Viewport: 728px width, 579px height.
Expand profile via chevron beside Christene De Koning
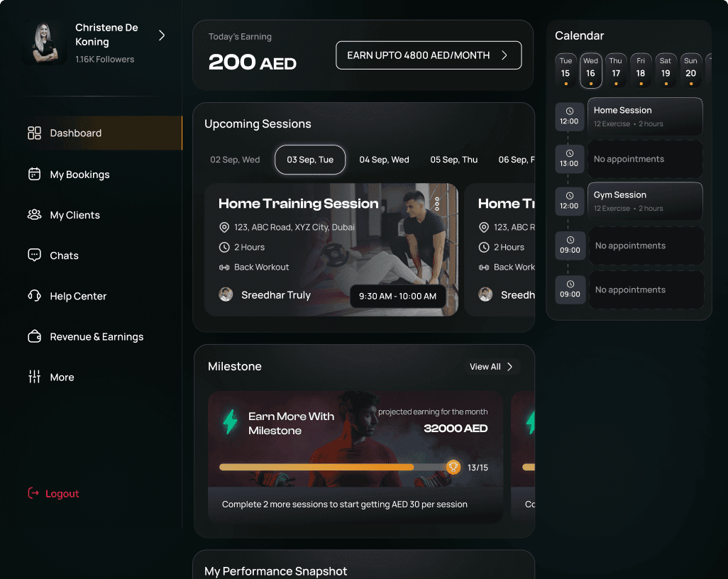click(162, 35)
